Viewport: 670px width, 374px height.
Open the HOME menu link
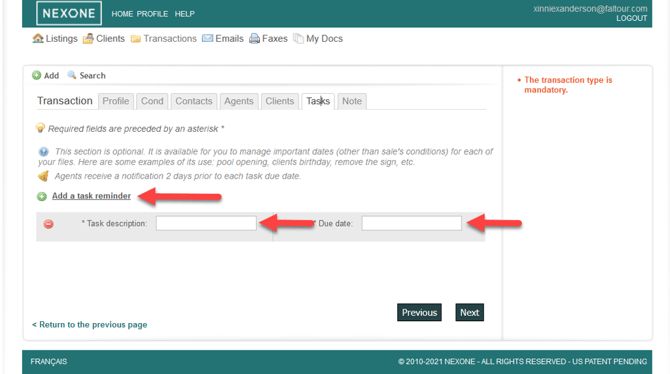[x=122, y=14]
